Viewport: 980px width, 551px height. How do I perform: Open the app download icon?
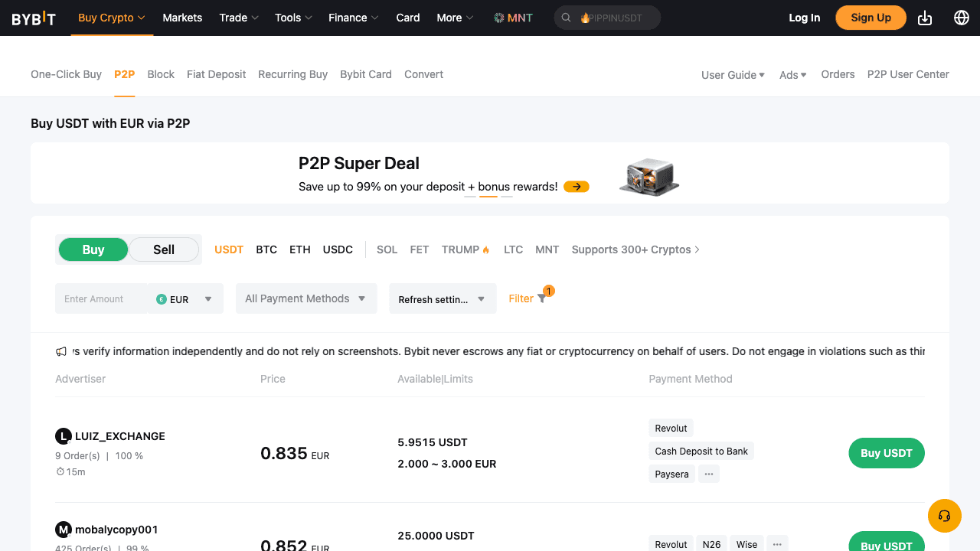pyautogui.click(x=925, y=18)
